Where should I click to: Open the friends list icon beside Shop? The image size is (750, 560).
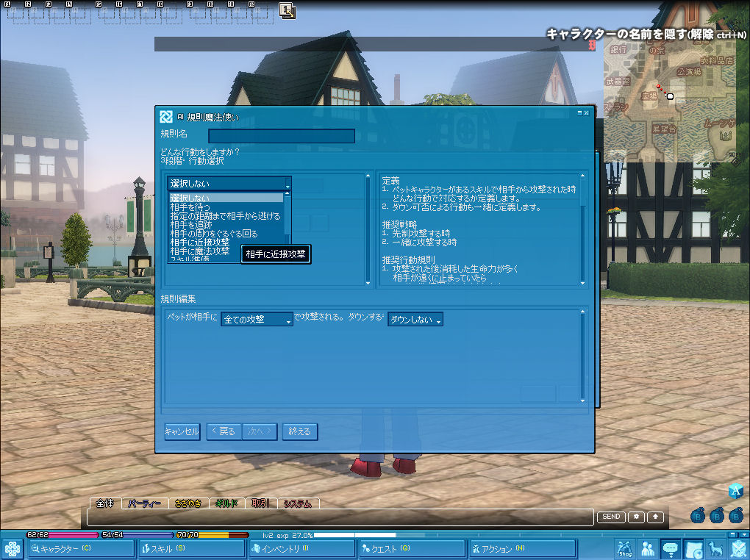[648, 548]
